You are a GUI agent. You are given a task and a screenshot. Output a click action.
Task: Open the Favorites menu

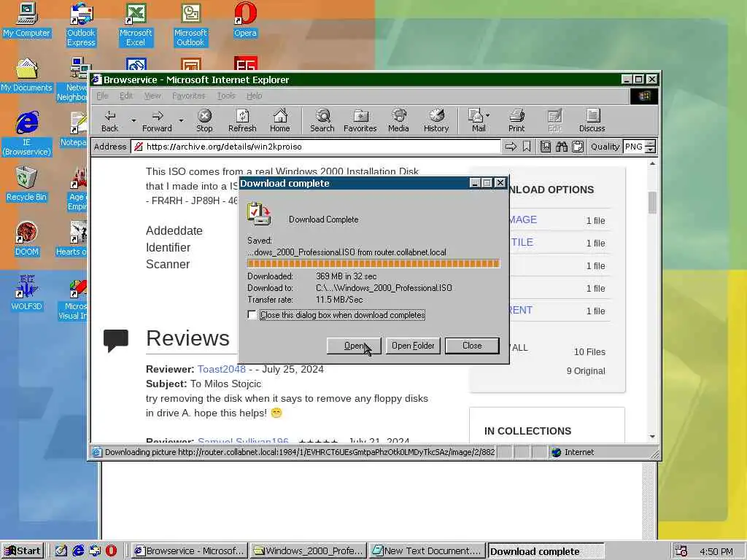click(x=189, y=96)
